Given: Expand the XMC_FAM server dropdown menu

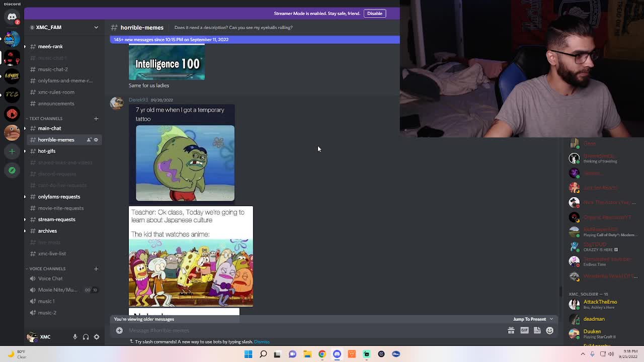Looking at the screenshot, I should pos(96,27).
